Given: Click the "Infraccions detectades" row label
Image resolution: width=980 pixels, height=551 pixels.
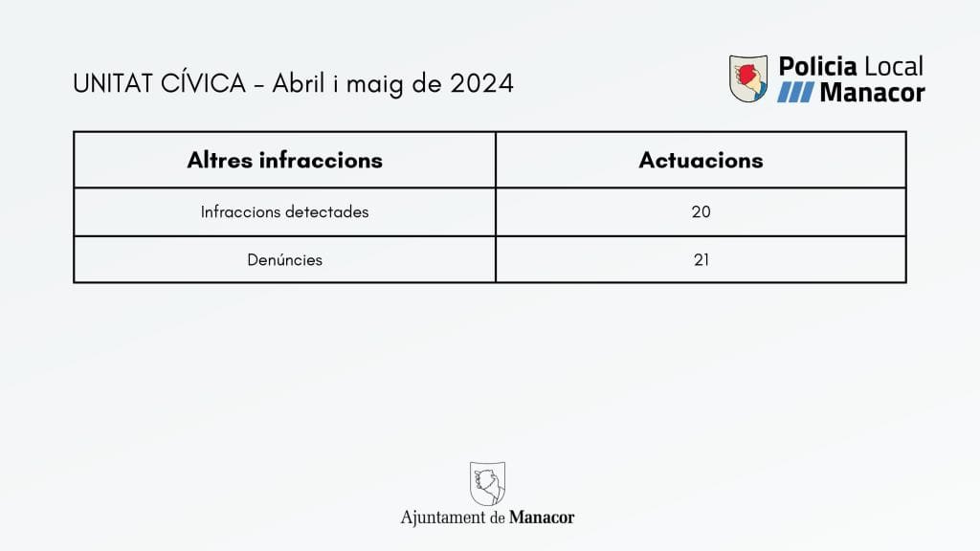Looking at the screenshot, I should [284, 211].
